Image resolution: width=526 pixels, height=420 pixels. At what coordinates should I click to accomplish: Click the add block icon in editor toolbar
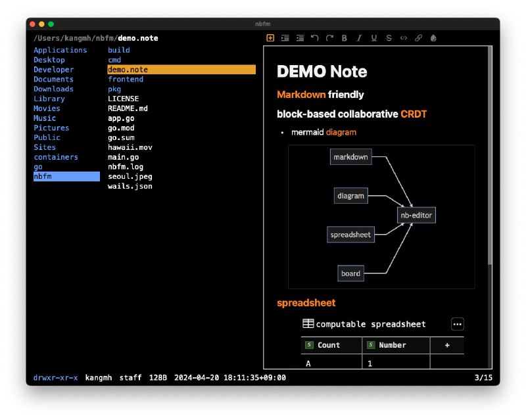click(x=270, y=38)
